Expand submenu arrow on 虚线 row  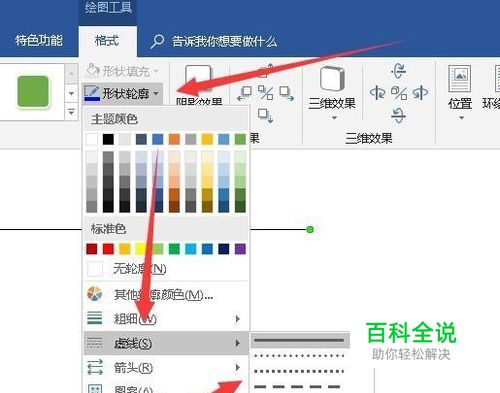237,343
